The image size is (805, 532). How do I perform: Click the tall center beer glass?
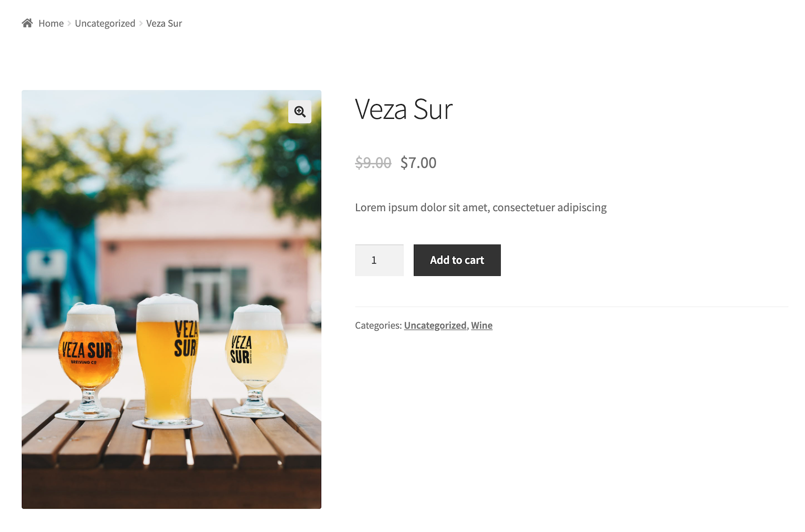click(x=168, y=361)
